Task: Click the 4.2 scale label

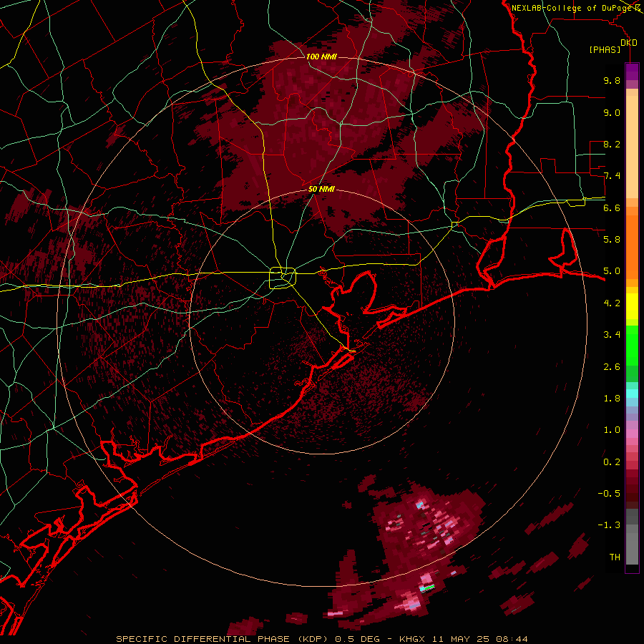Action: click(x=612, y=303)
